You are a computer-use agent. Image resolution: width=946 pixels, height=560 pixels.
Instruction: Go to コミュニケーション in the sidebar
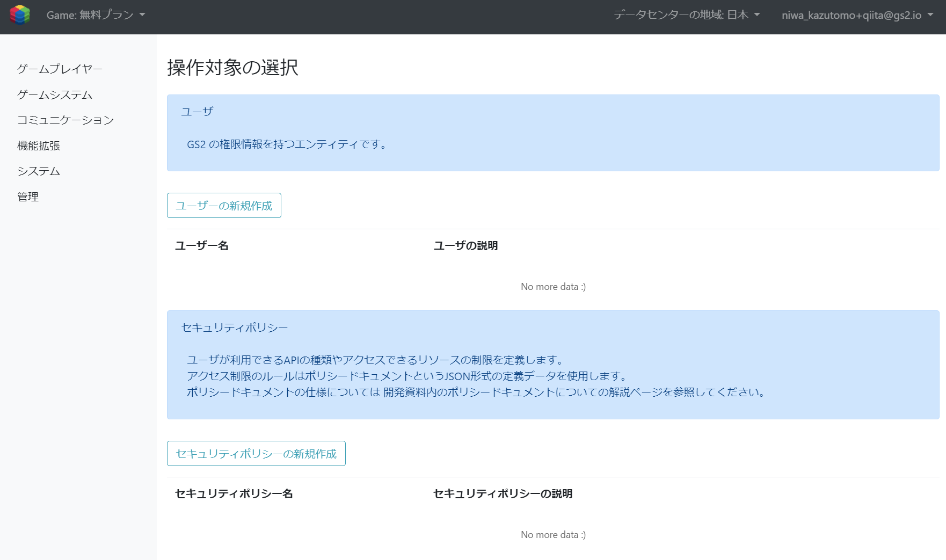point(66,120)
